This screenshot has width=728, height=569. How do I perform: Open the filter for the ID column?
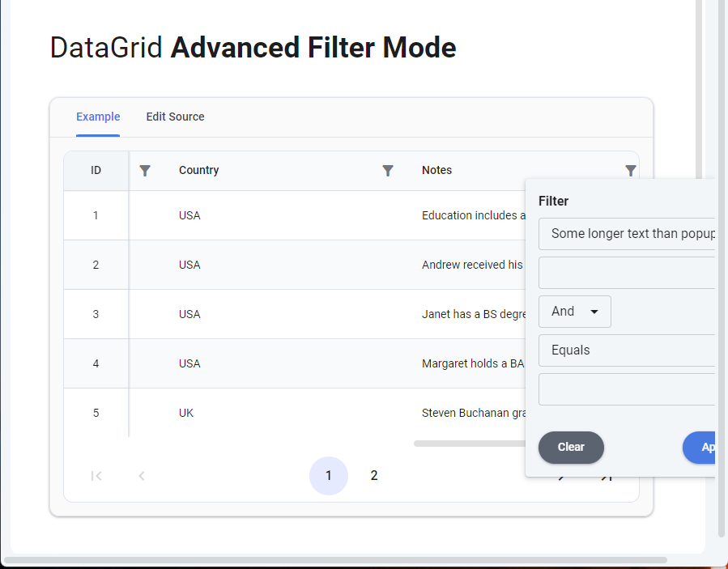[145, 170]
